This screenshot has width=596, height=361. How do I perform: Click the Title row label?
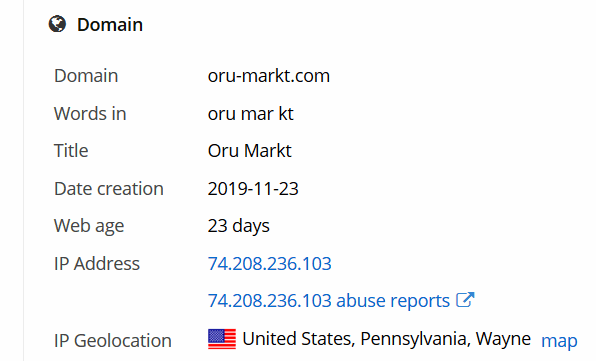click(71, 150)
